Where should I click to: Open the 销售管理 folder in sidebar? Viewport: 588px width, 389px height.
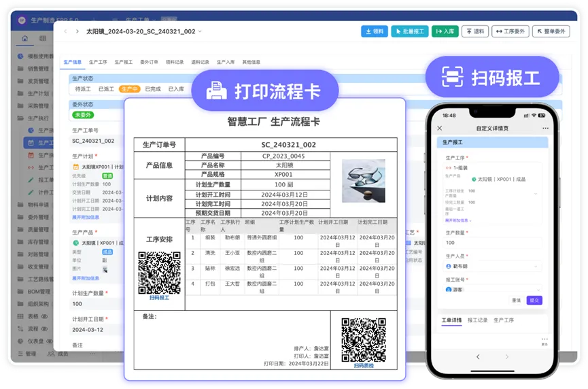click(x=35, y=69)
